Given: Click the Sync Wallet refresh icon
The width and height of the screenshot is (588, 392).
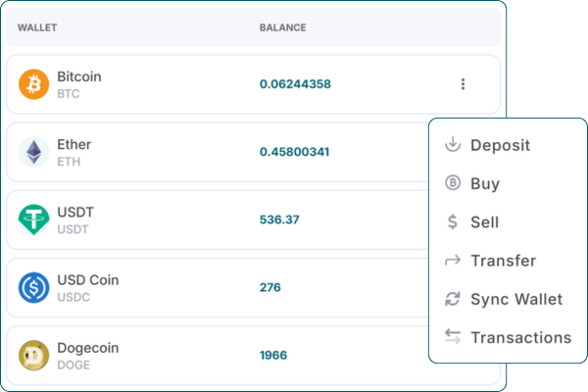Looking at the screenshot, I should (452, 299).
